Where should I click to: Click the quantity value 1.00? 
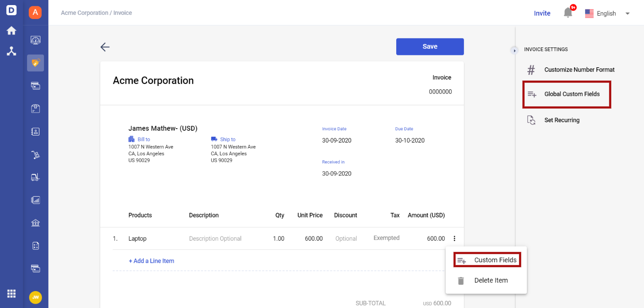[x=279, y=239]
